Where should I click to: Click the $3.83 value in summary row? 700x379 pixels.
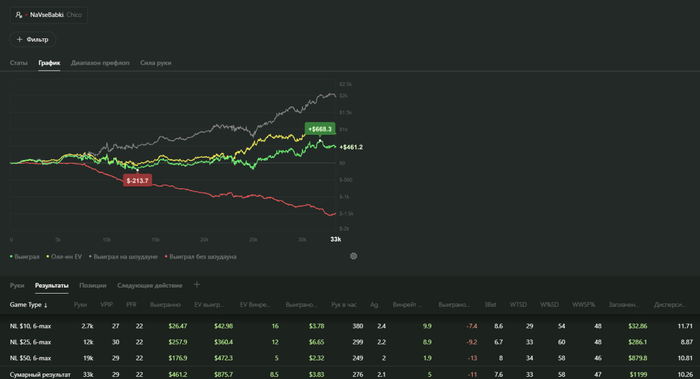click(317, 375)
